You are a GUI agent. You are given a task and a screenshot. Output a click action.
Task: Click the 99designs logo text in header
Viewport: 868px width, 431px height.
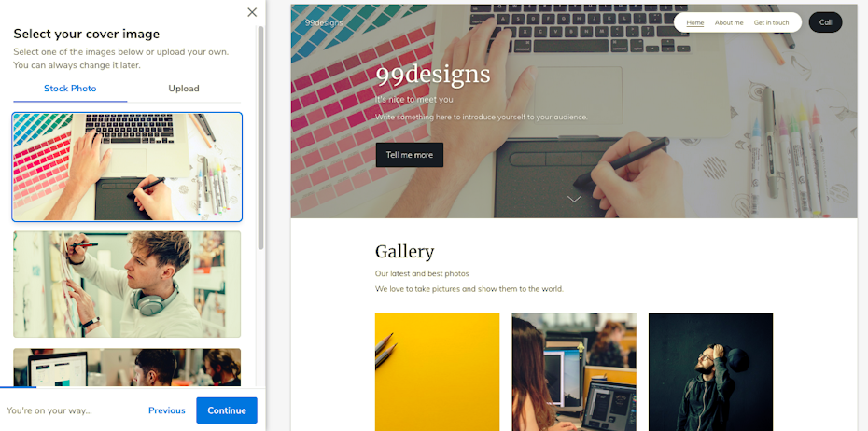pyautogui.click(x=324, y=22)
